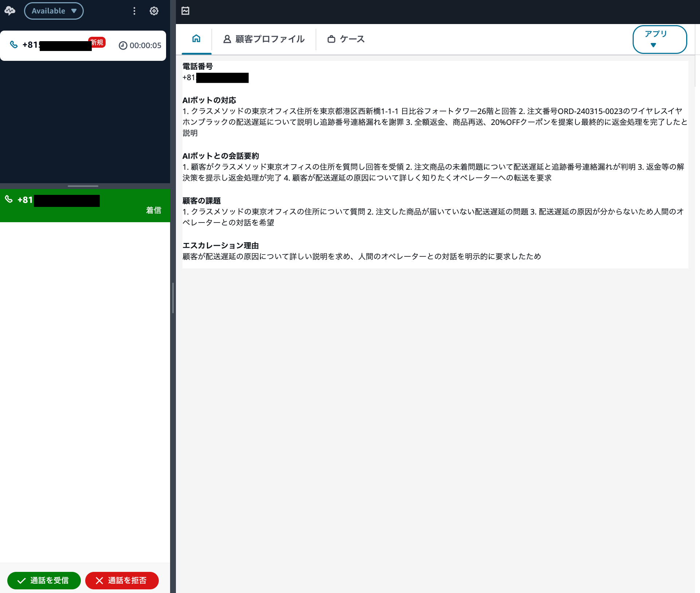The height and width of the screenshot is (593, 700).
Task: Click the green 着信 incoming call banner
Action: point(85,205)
